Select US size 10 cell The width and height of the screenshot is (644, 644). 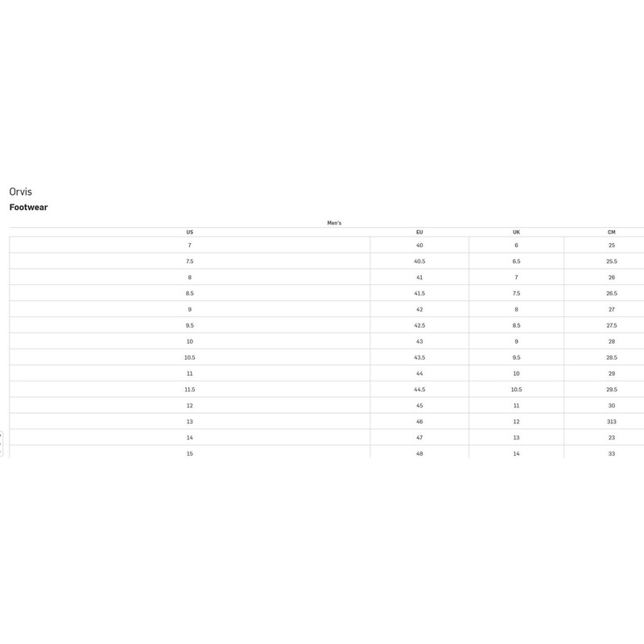coord(189,341)
